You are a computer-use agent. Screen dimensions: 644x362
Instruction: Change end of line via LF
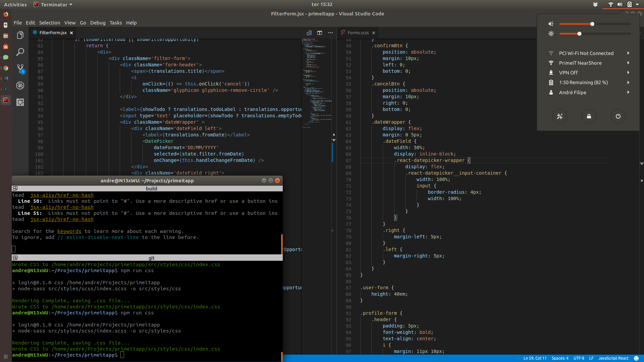pos(591,358)
